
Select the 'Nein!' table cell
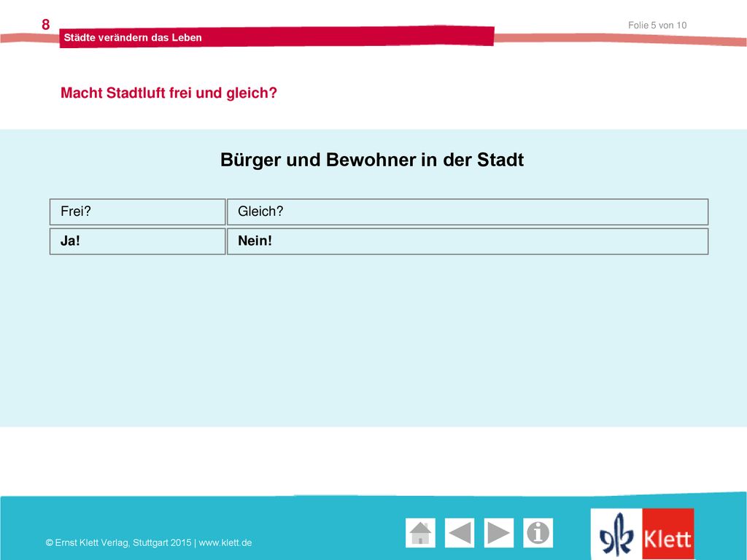pos(468,241)
